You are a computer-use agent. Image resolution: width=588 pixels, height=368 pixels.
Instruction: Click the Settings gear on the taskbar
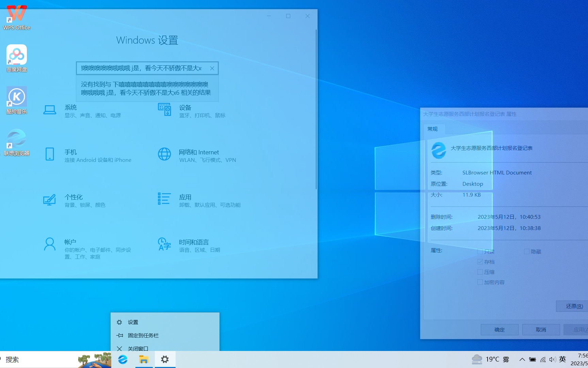[165, 359]
